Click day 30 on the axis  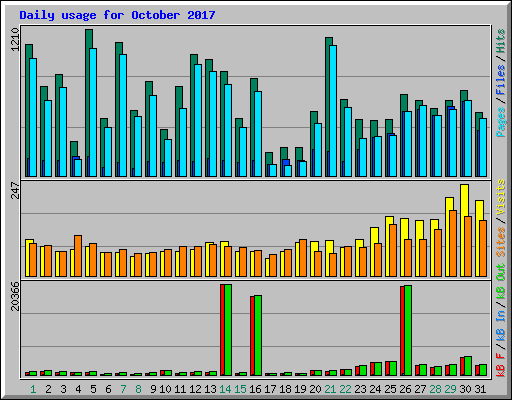465,389
